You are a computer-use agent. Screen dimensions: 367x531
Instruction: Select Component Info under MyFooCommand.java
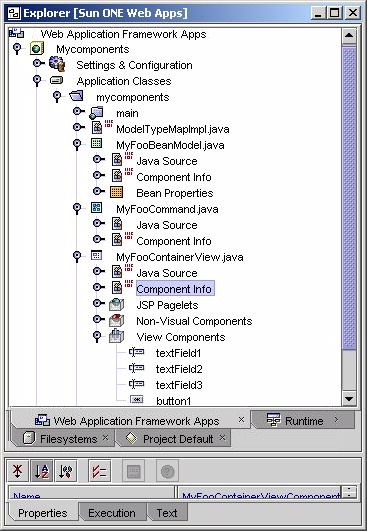coord(174,241)
